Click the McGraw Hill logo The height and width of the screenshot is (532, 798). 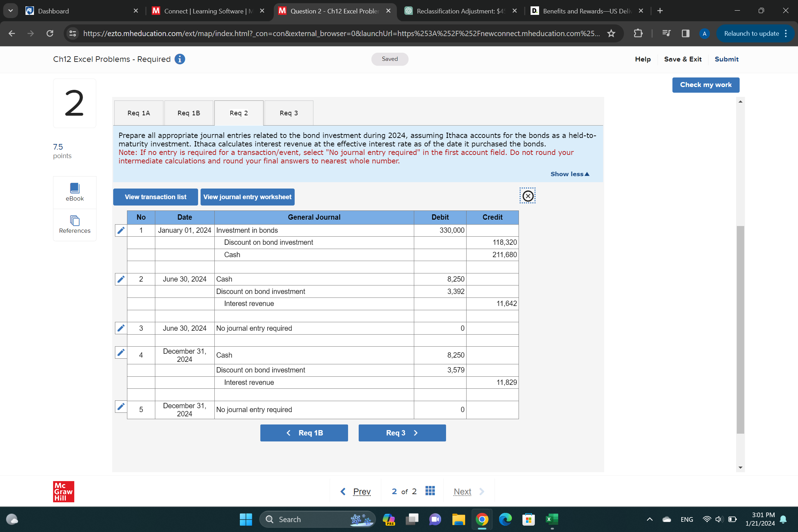click(63, 491)
